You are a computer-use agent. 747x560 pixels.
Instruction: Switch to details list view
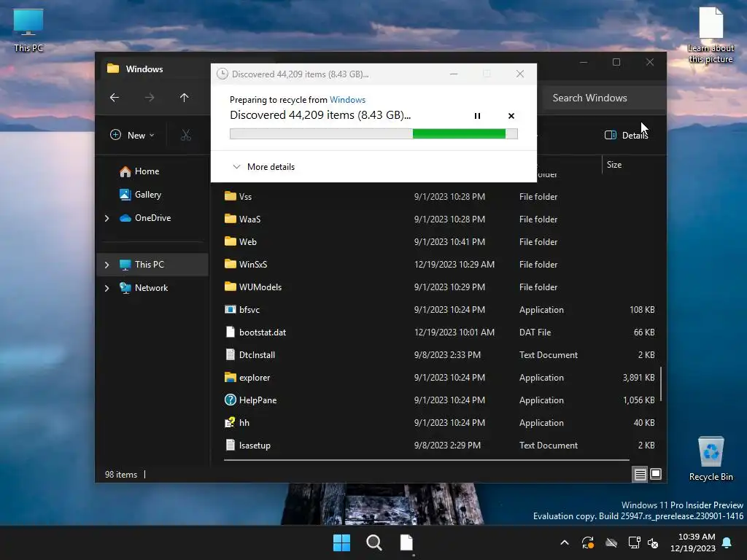(x=640, y=474)
